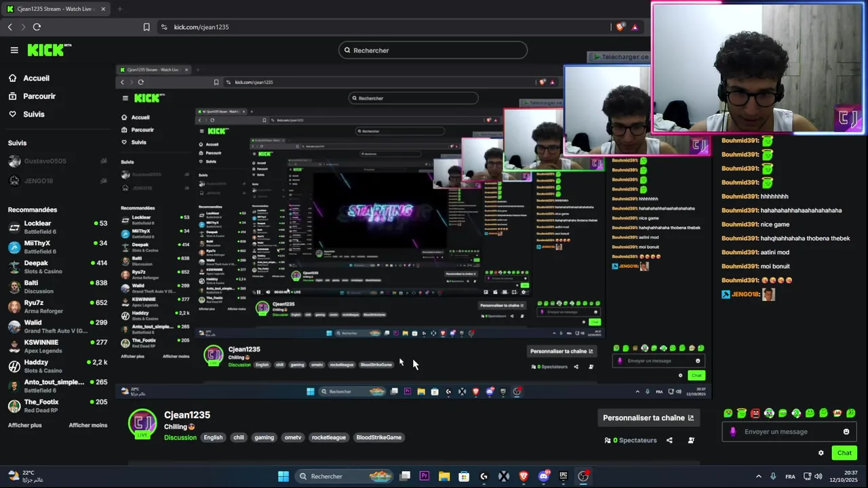Click the ometv tag
The image size is (868, 488).
point(293,438)
